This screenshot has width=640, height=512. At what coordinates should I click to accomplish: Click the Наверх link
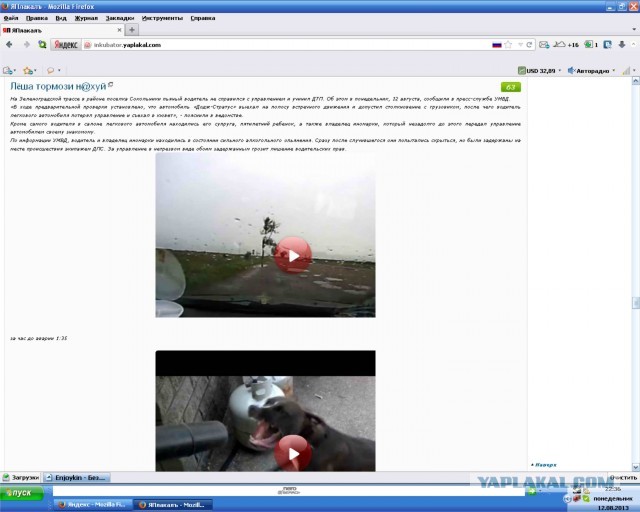544,465
